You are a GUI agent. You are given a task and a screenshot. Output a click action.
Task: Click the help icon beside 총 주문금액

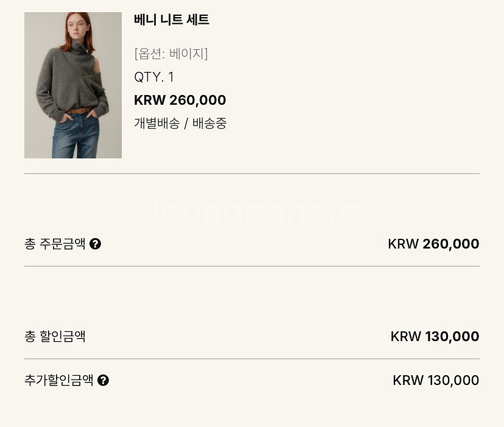coord(95,244)
